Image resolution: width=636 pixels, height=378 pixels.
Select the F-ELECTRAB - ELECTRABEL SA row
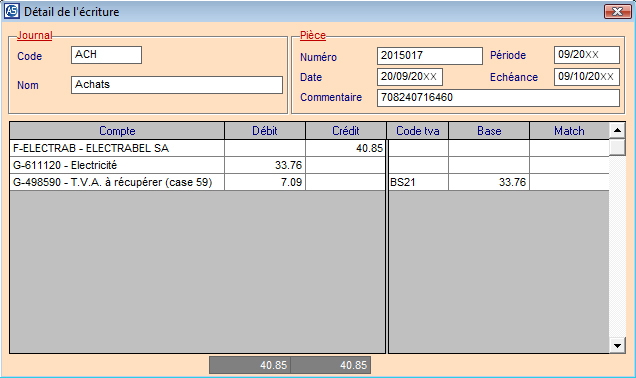click(x=198, y=148)
